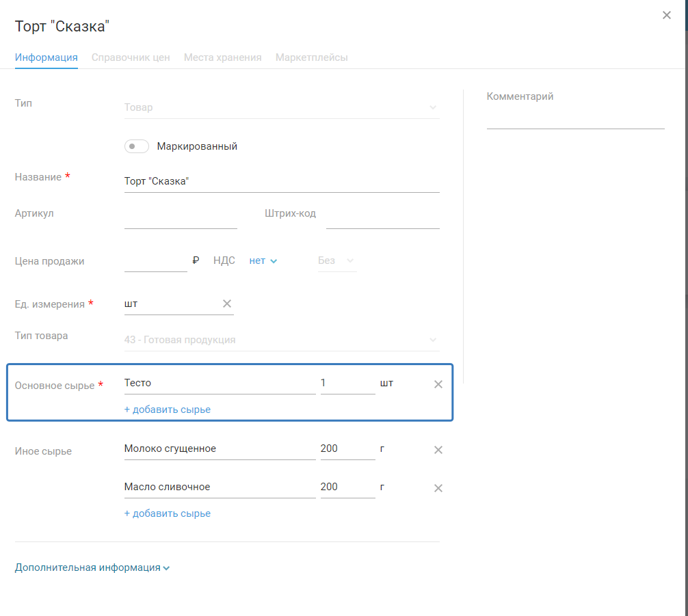Open the Тип dropdown with Товар
Viewport: 688px width, 616px height.
(x=280, y=107)
